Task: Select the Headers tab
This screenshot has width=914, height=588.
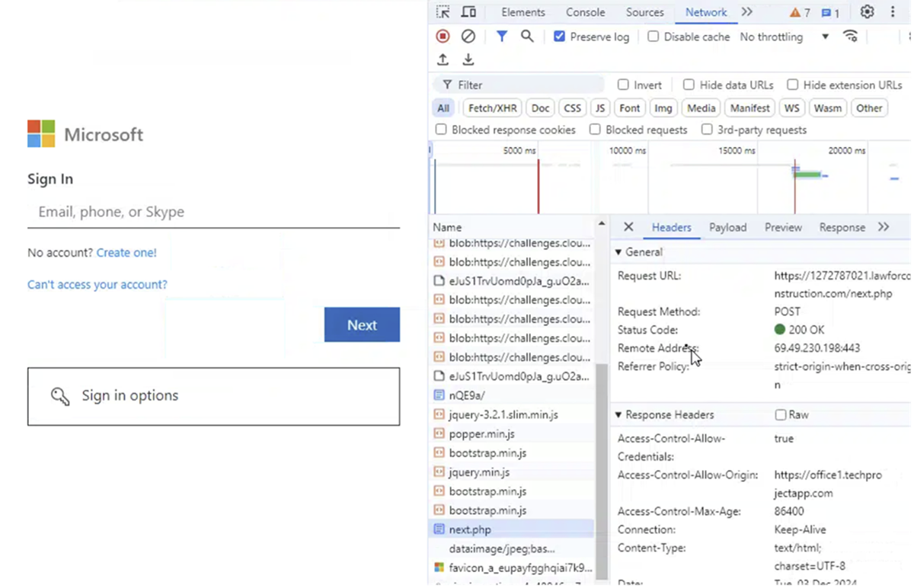Action: 671,227
